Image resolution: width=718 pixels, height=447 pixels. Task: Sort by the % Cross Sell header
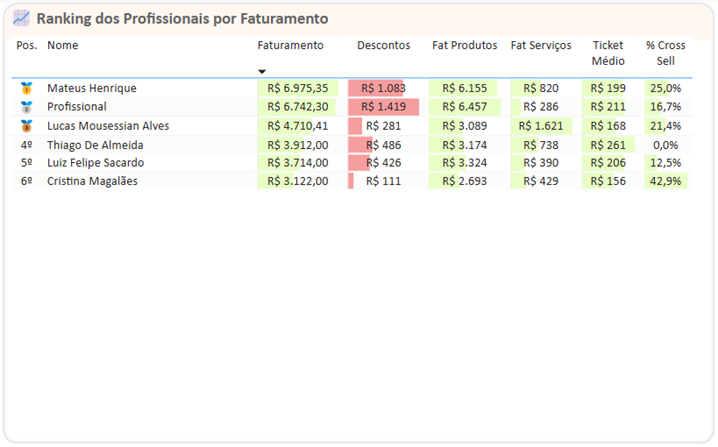(665, 53)
